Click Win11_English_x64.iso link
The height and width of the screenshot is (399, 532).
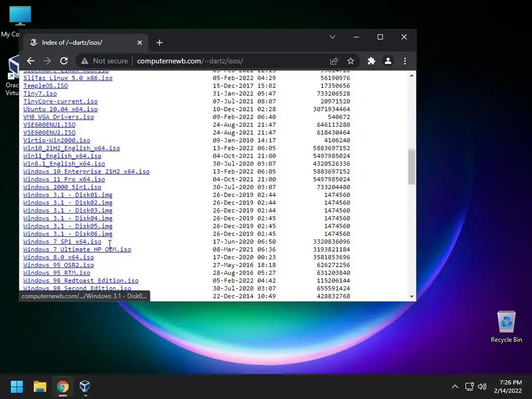pos(62,156)
